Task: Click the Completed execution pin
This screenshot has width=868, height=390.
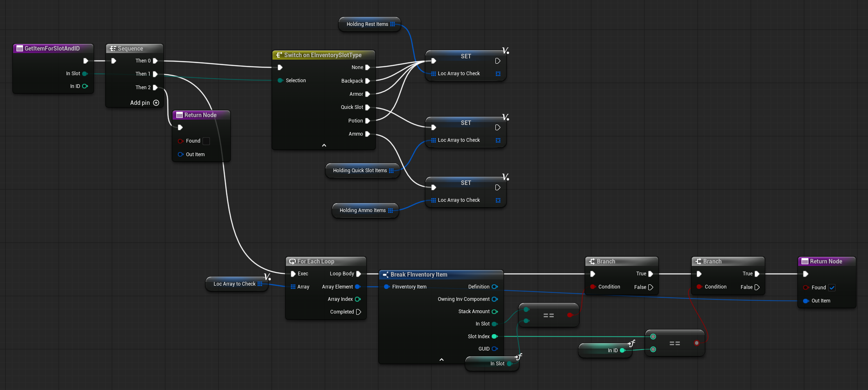Action: [359, 312]
